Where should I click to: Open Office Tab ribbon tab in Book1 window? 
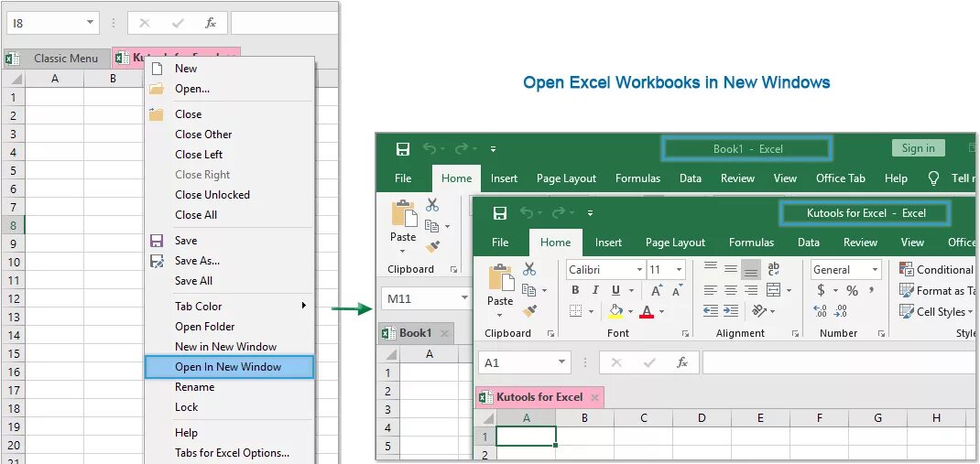(x=841, y=178)
